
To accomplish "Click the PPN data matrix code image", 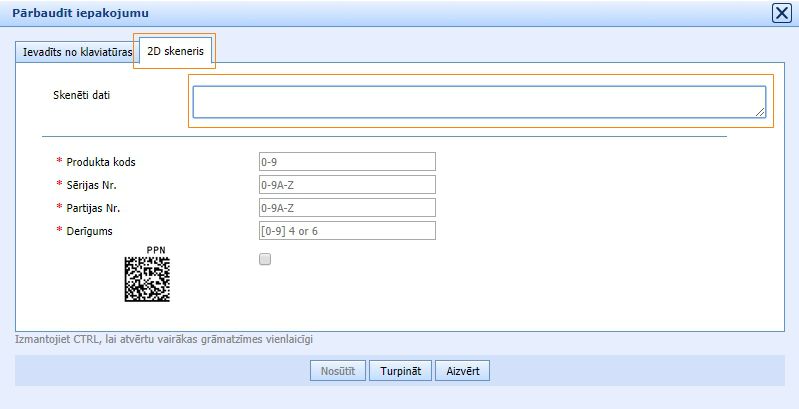I will point(147,280).
